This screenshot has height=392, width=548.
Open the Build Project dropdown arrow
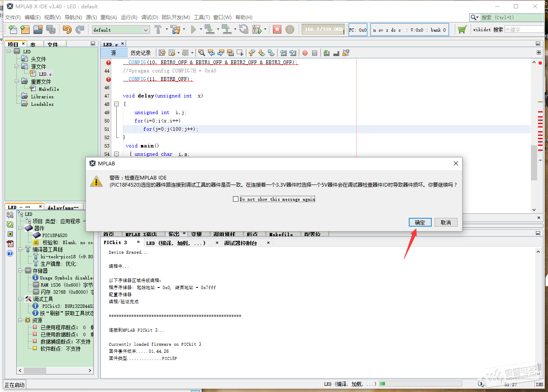tap(167, 30)
